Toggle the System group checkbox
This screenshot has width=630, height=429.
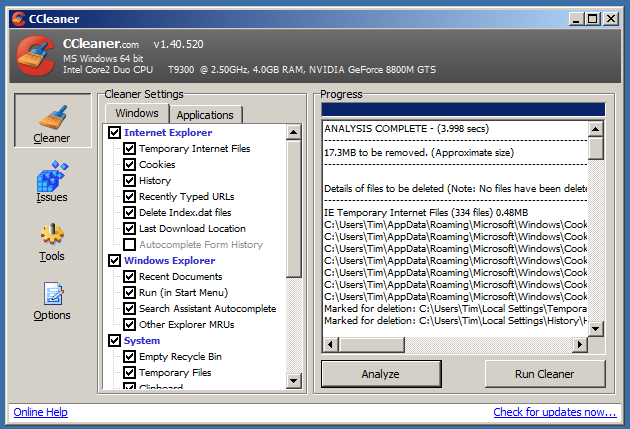coord(115,341)
